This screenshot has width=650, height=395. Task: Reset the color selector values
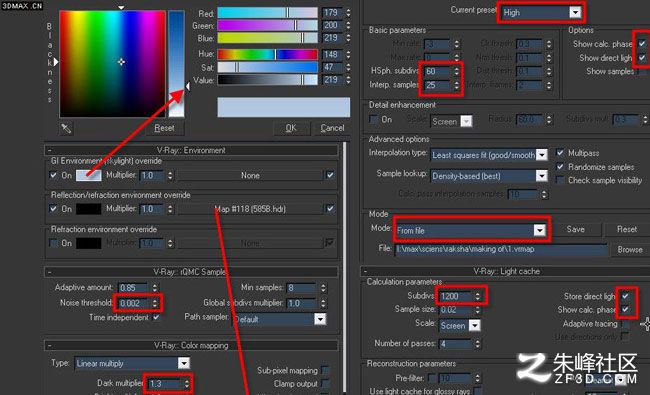pos(165,128)
